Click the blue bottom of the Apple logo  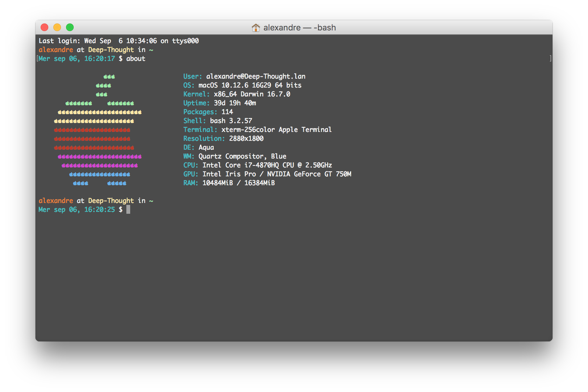(x=100, y=174)
